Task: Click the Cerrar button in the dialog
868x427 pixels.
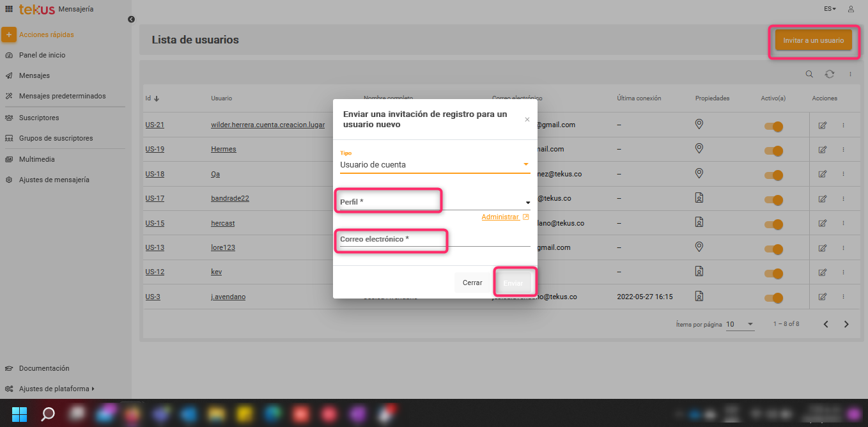Action: click(472, 283)
